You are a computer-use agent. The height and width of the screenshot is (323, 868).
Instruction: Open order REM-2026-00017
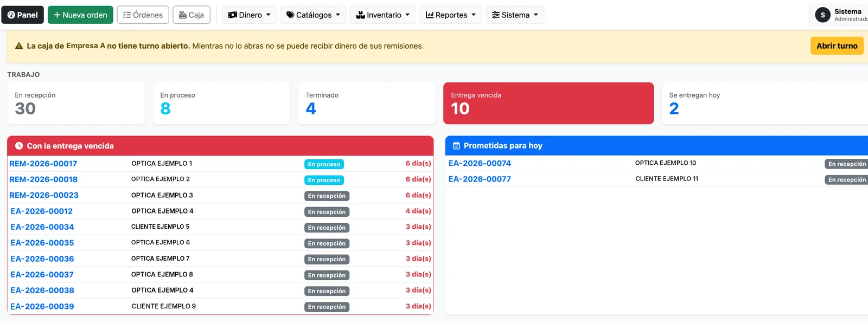coord(43,164)
